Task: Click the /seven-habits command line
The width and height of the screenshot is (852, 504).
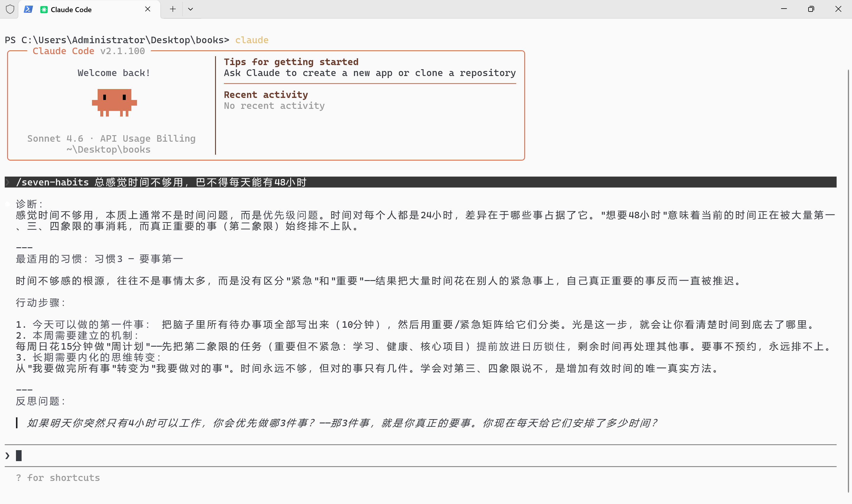Action: (161, 182)
